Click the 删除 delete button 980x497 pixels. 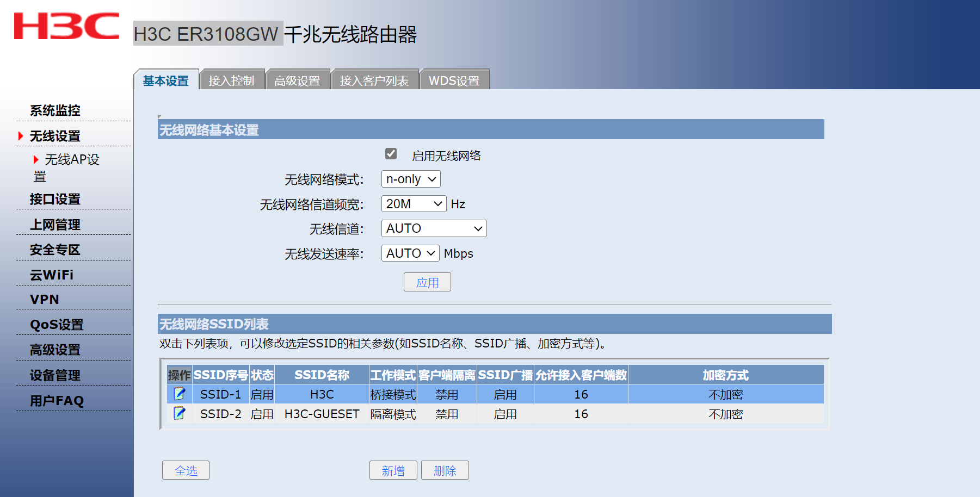445,470
